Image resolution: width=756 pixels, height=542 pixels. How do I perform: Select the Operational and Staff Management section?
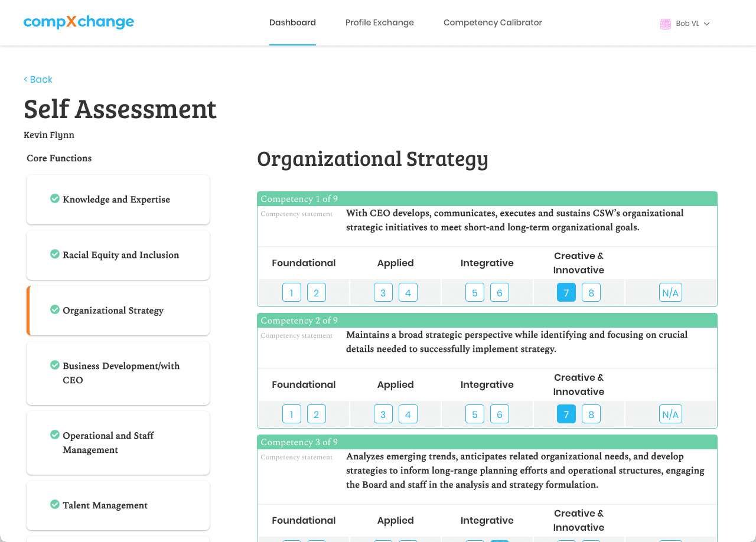coord(118,443)
